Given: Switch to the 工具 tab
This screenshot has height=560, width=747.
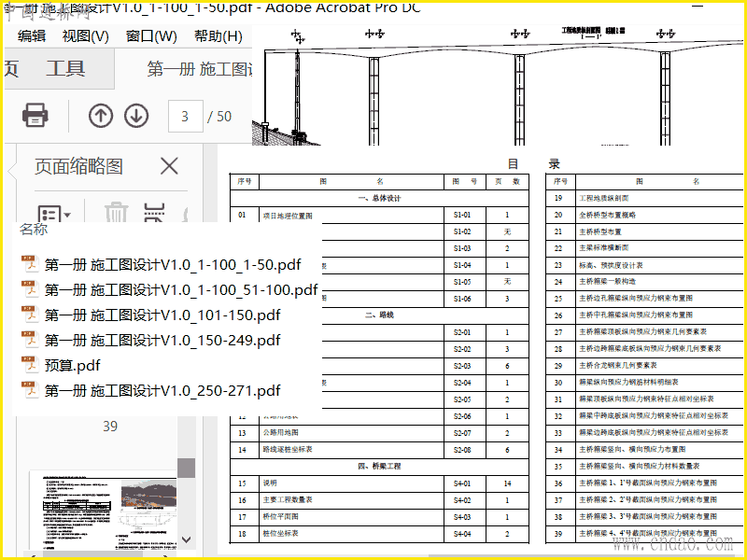Looking at the screenshot, I should tap(65, 68).
